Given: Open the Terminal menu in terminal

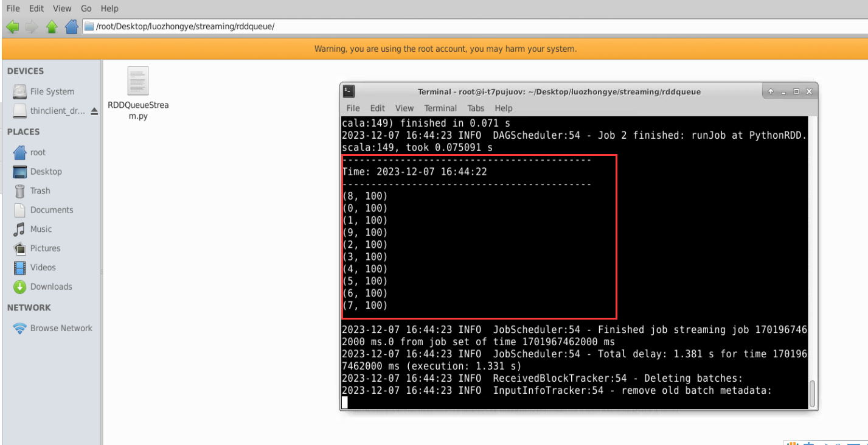Looking at the screenshot, I should (x=440, y=108).
